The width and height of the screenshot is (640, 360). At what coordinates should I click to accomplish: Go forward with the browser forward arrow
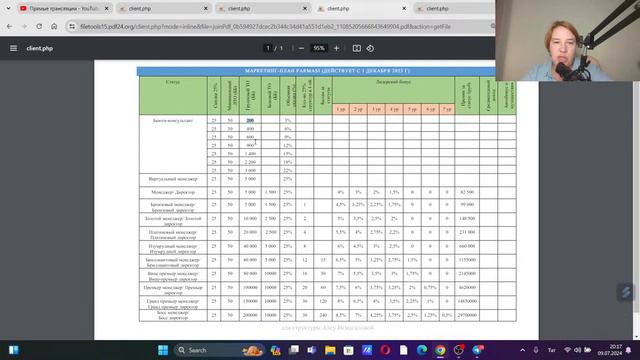pos(24,26)
